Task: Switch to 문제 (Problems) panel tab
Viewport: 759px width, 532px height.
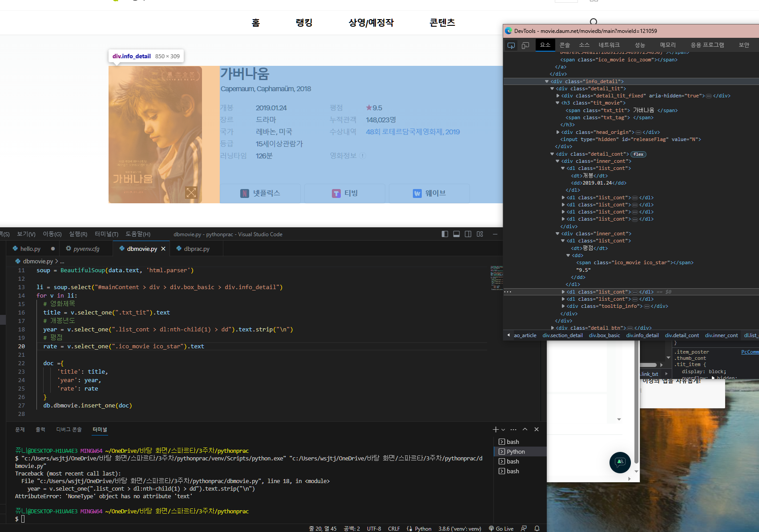Action: [x=20, y=429]
